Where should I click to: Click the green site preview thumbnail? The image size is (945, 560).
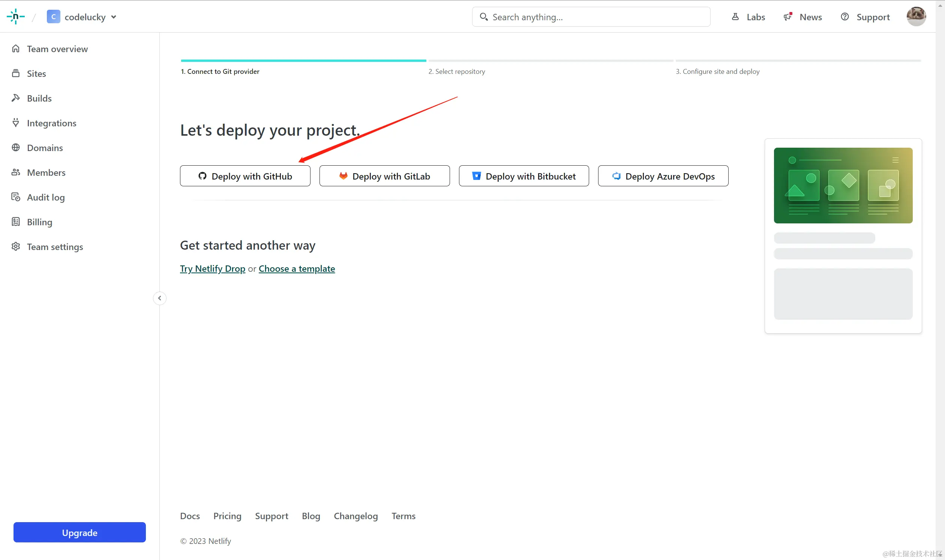click(843, 185)
